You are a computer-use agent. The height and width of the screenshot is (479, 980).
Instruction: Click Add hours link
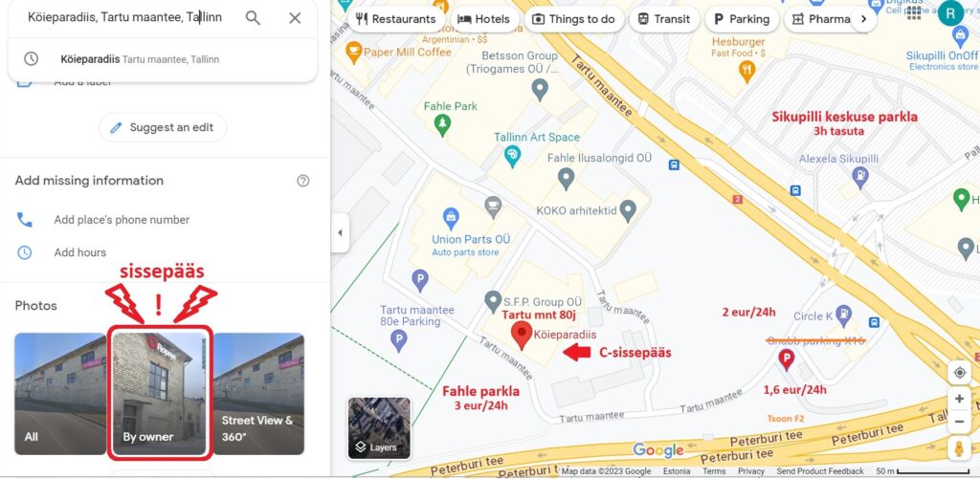pyautogui.click(x=80, y=252)
